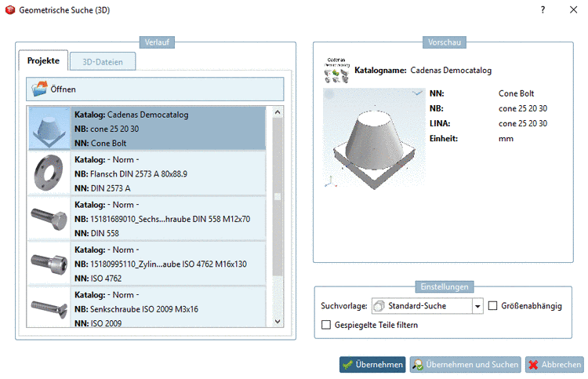Click the Cadenas catalog logo icon
The image size is (588, 379).
[x=336, y=70]
